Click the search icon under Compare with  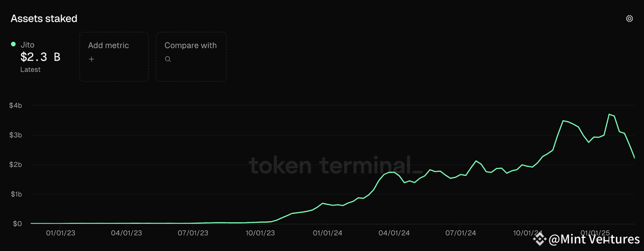coord(168,59)
